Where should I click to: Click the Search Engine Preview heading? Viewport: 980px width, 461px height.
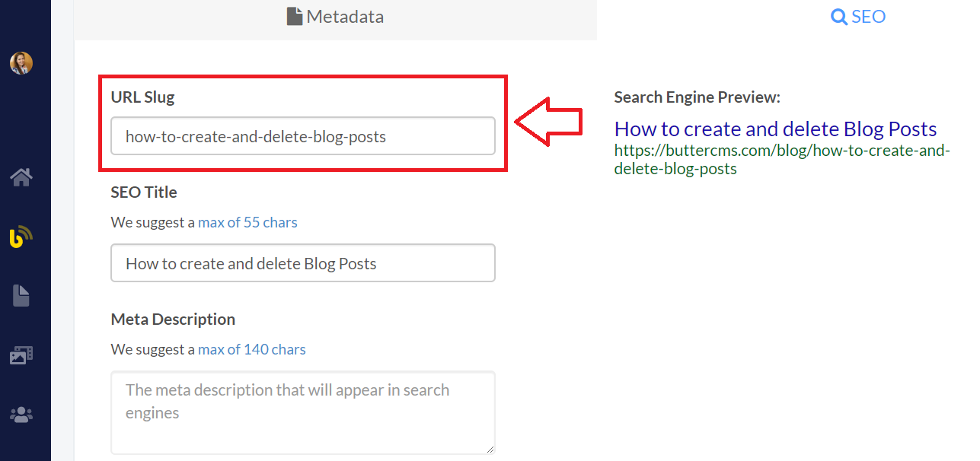pos(697,97)
